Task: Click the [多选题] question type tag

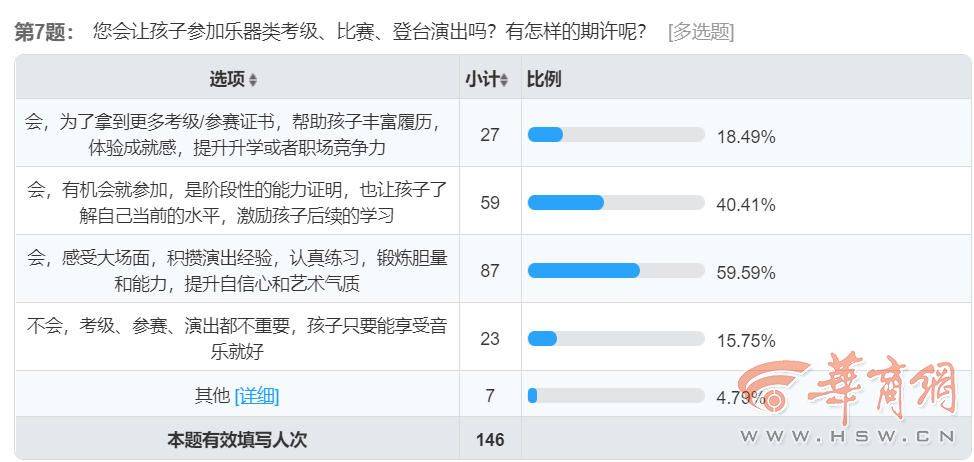Action: [x=700, y=31]
